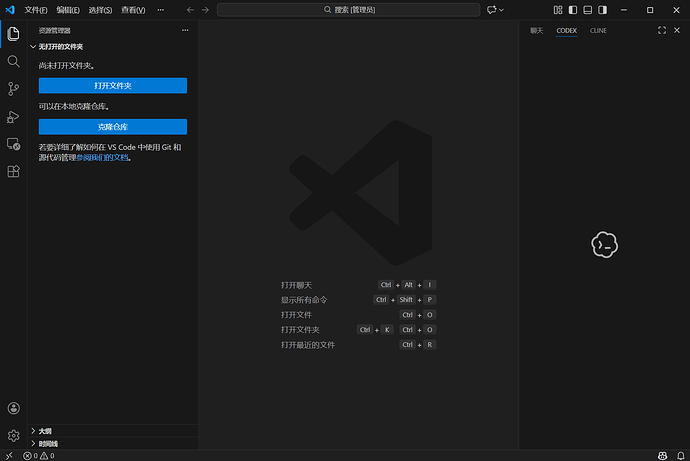This screenshot has height=461, width=690.
Task: Maximize the secondary panel size
Action: [662, 30]
